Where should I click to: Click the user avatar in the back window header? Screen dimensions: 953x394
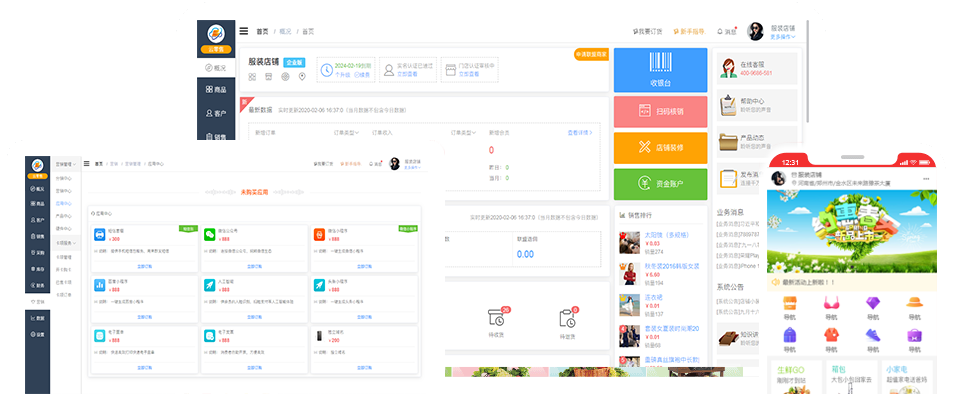[x=755, y=32]
